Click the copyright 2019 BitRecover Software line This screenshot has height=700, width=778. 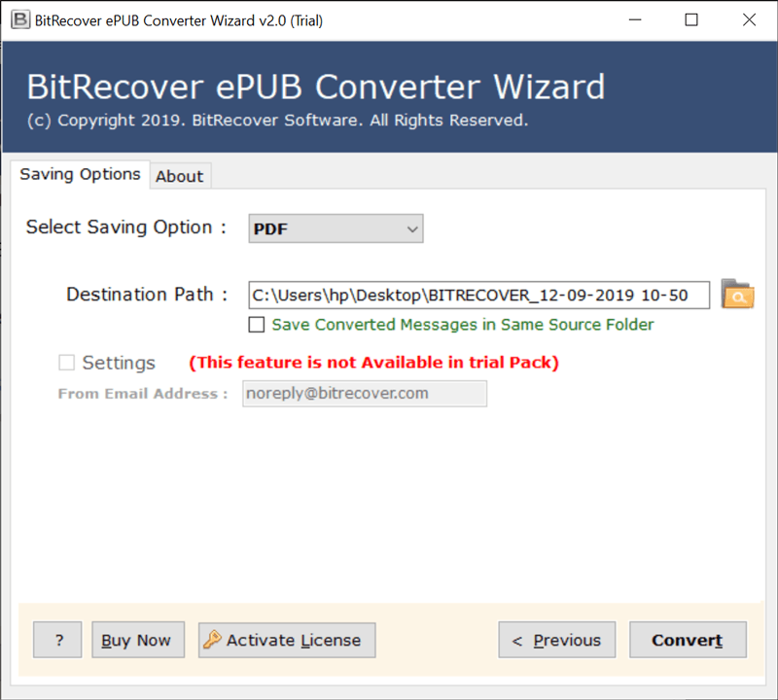tap(277, 121)
